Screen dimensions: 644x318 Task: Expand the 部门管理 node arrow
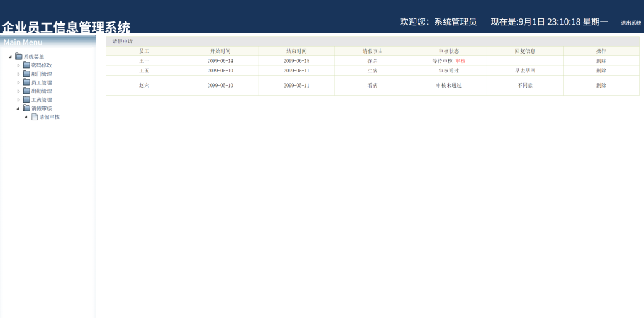[18, 74]
